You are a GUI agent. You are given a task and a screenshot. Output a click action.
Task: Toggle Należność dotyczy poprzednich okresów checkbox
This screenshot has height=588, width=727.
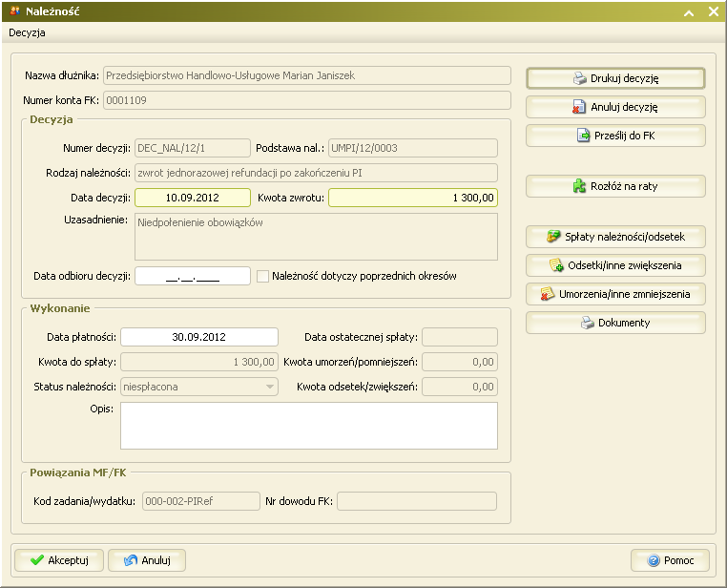tap(263, 277)
